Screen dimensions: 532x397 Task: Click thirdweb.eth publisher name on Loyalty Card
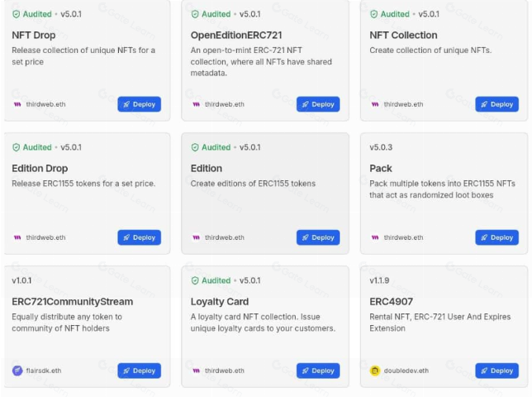225,371
